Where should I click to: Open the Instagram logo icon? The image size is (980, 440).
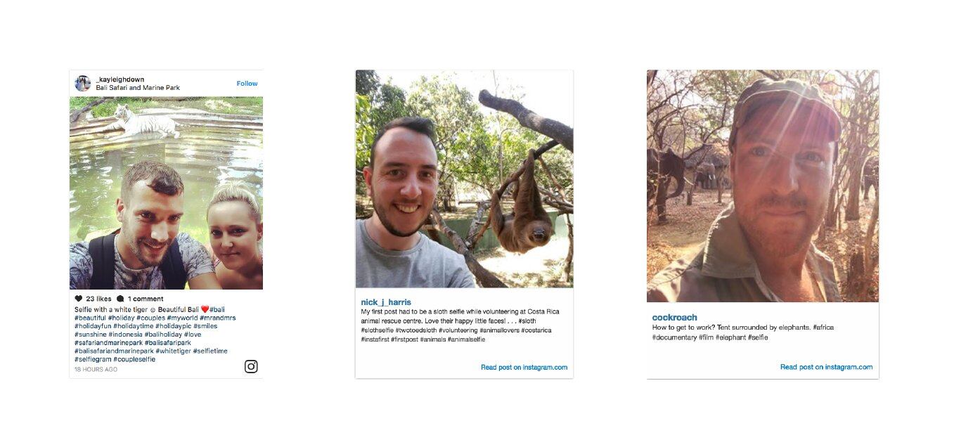[x=251, y=366]
